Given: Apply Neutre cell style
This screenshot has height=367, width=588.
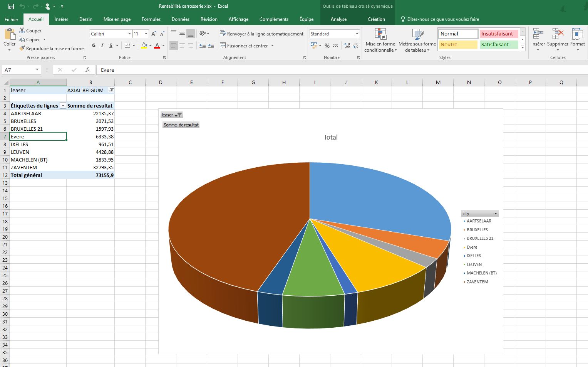Looking at the screenshot, I should [458, 44].
